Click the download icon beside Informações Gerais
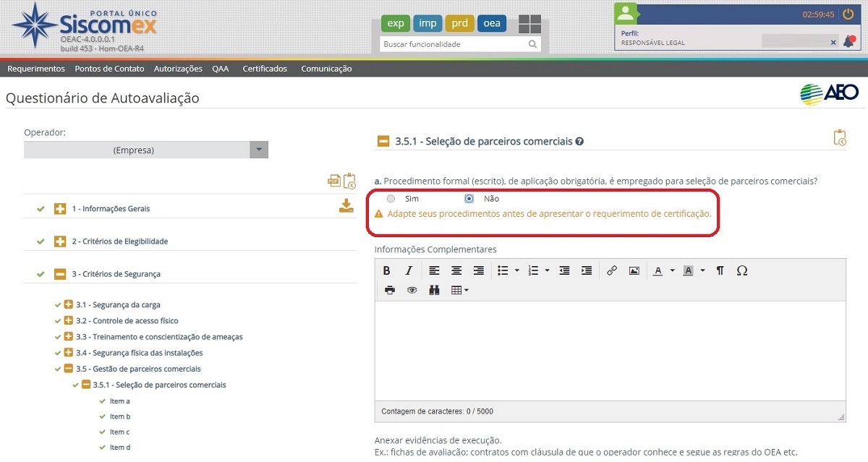This screenshot has height=462, width=868. pos(346,207)
